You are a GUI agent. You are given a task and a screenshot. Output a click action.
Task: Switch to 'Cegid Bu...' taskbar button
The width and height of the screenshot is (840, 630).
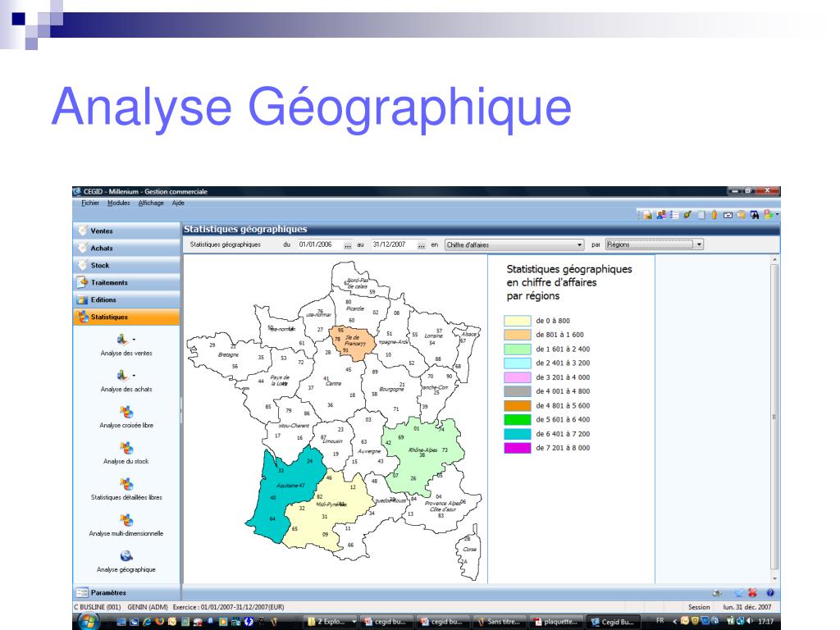tap(614, 622)
